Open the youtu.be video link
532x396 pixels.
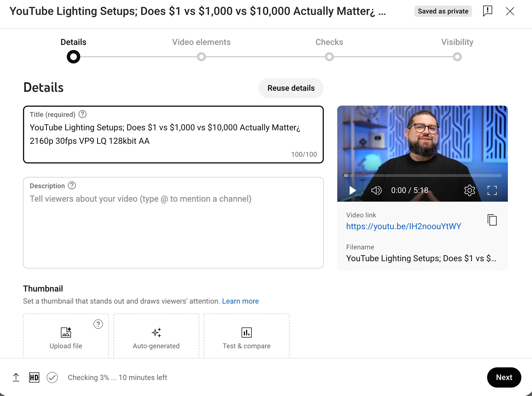[x=403, y=226]
